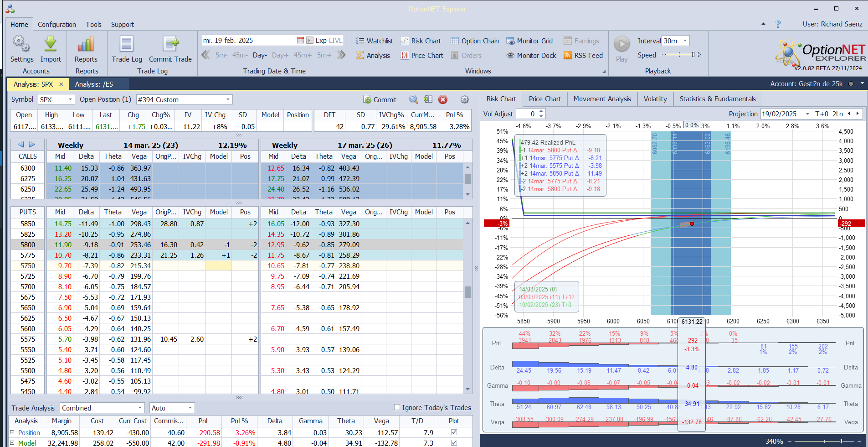Open the Combined trade analysis dropdown
868x447 pixels.
click(140, 408)
